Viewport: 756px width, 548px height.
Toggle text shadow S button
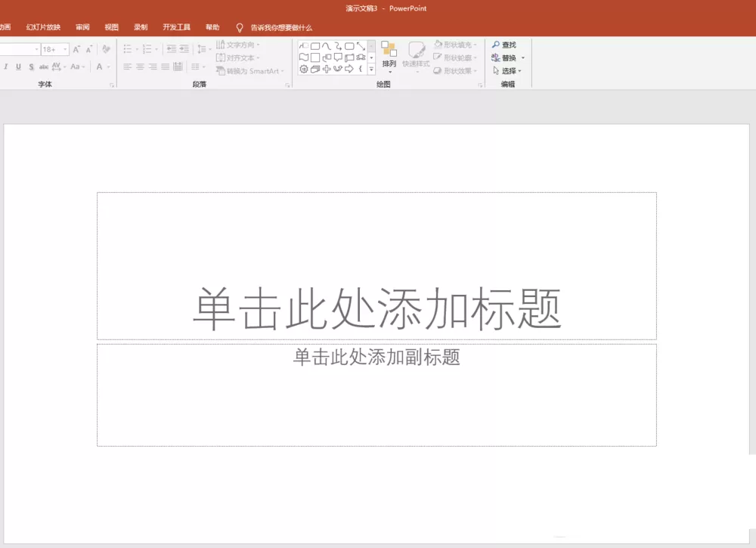[x=31, y=67]
